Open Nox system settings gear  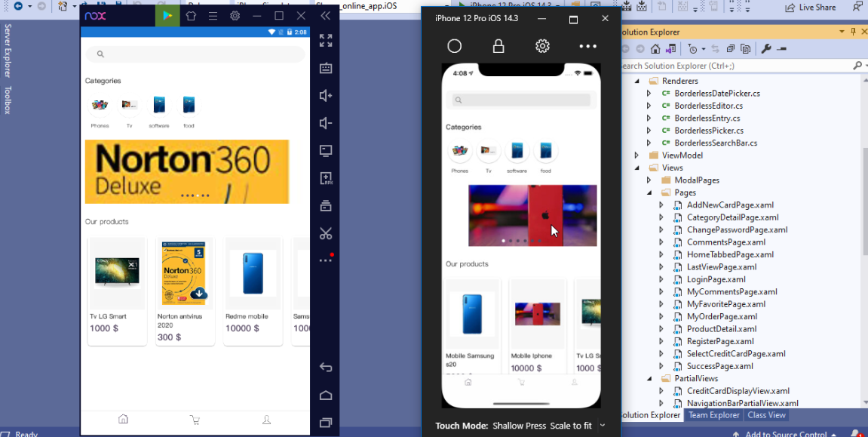click(235, 16)
